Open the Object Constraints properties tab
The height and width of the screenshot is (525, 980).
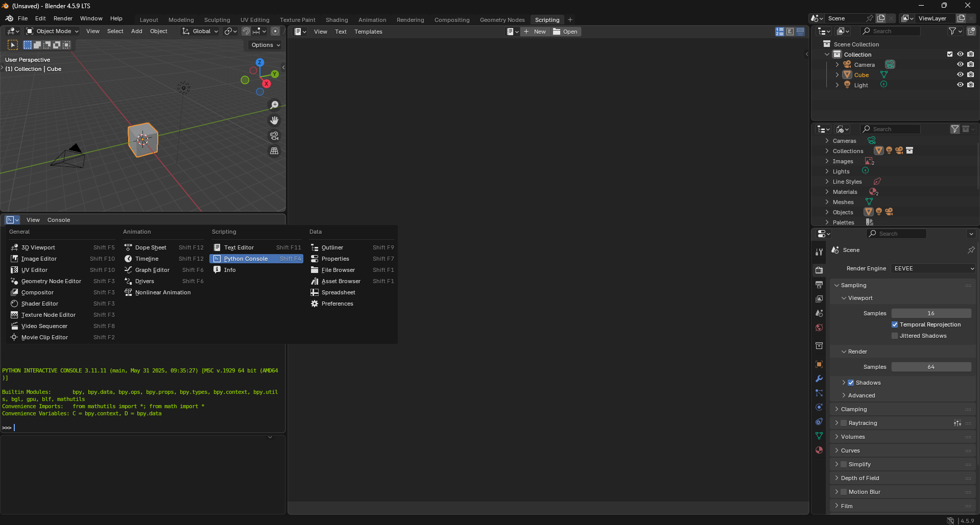[x=819, y=421]
